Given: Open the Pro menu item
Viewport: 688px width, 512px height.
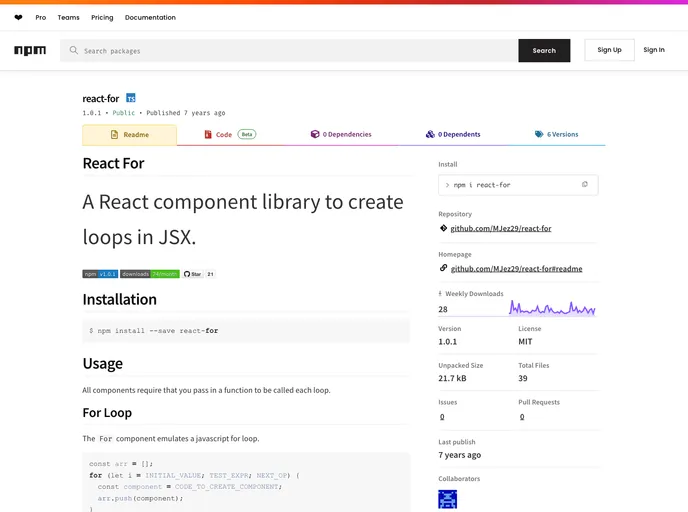Looking at the screenshot, I should 41,18.
